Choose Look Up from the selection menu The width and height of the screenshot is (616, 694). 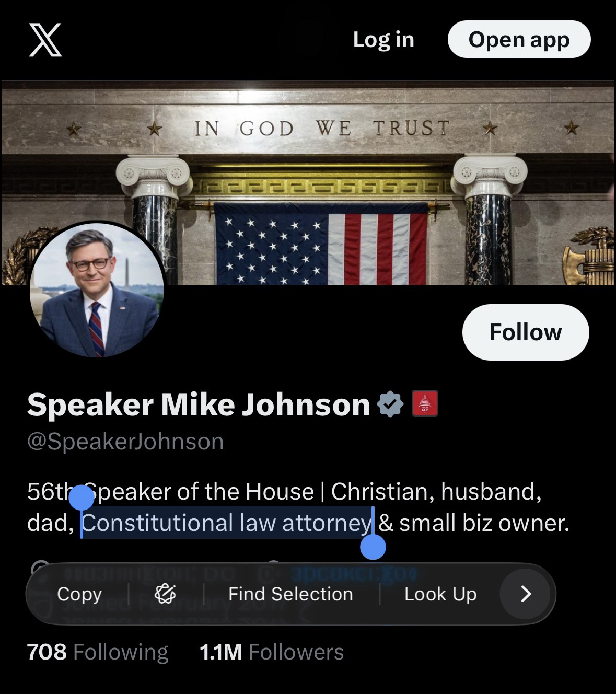(x=440, y=594)
